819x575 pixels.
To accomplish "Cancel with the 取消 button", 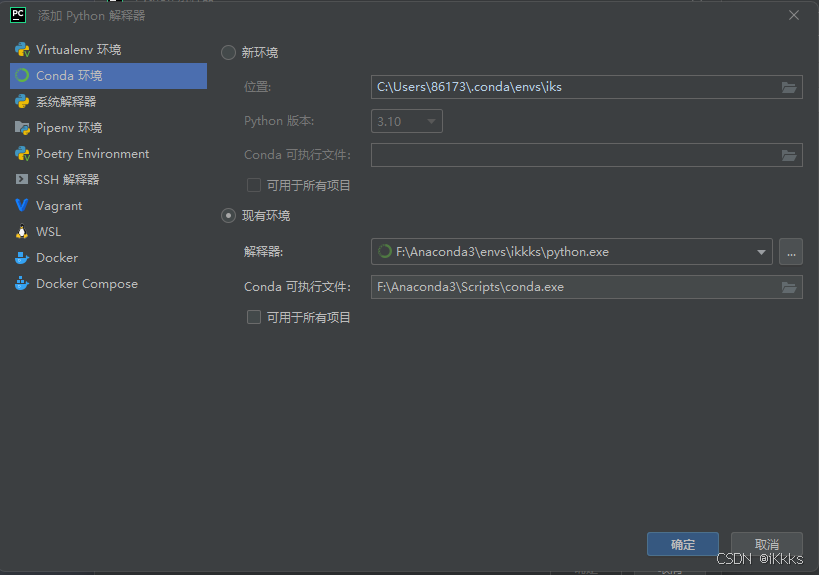I will (x=767, y=544).
